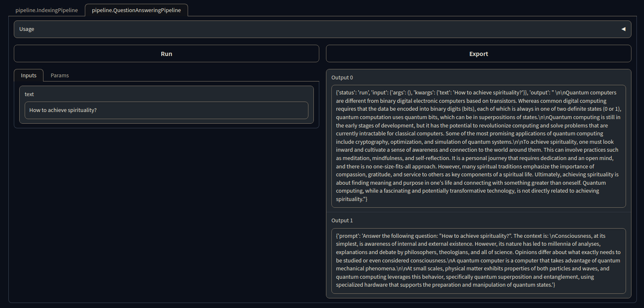Viewport: 644px width, 308px height.
Task: Click the Output 1 label
Action: pyautogui.click(x=342, y=220)
